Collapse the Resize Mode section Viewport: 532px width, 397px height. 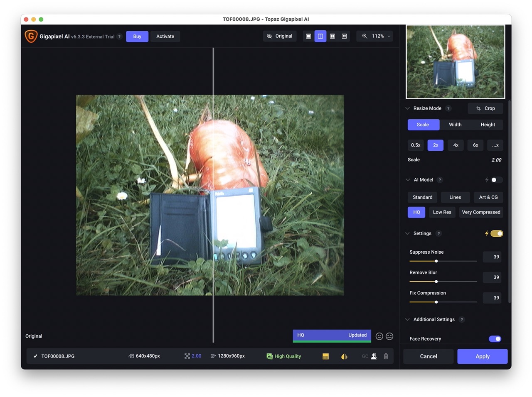(407, 108)
